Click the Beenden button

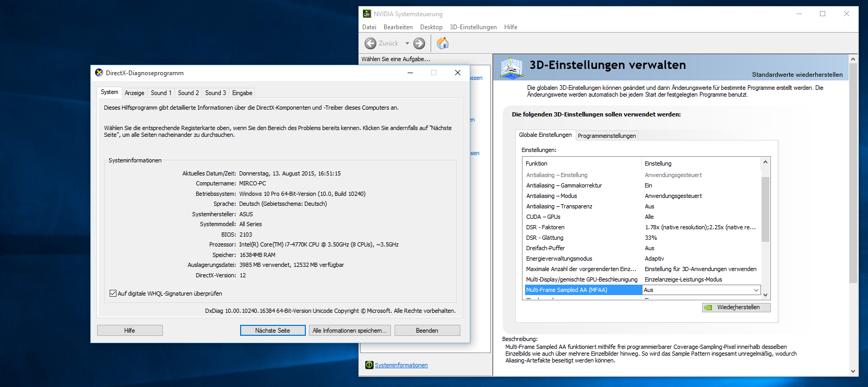click(427, 331)
